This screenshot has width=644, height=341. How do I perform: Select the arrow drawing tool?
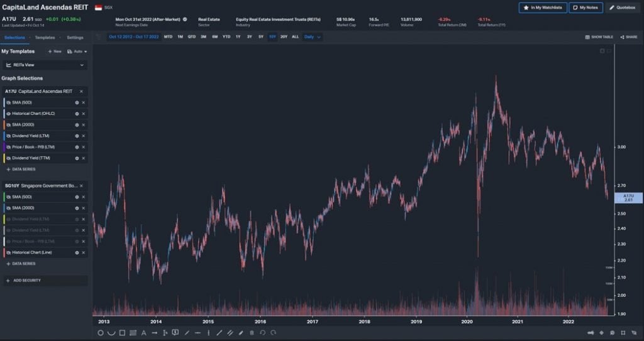point(155,333)
